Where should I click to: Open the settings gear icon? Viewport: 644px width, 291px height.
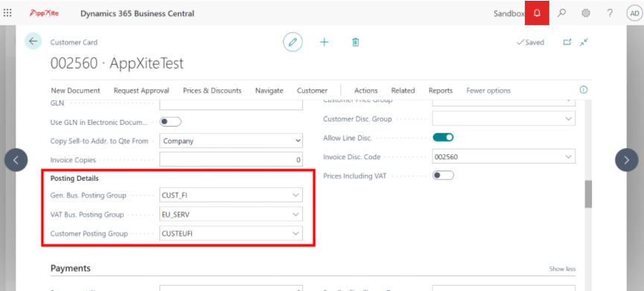coord(586,13)
